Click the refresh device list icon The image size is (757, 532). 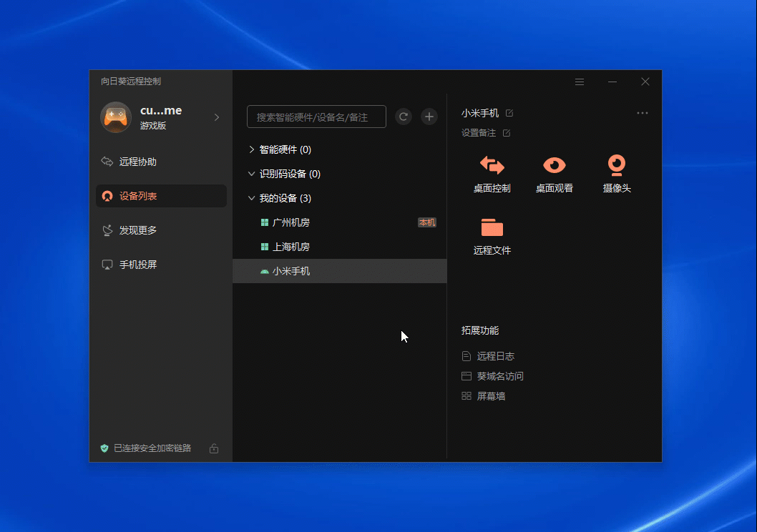[x=404, y=117]
